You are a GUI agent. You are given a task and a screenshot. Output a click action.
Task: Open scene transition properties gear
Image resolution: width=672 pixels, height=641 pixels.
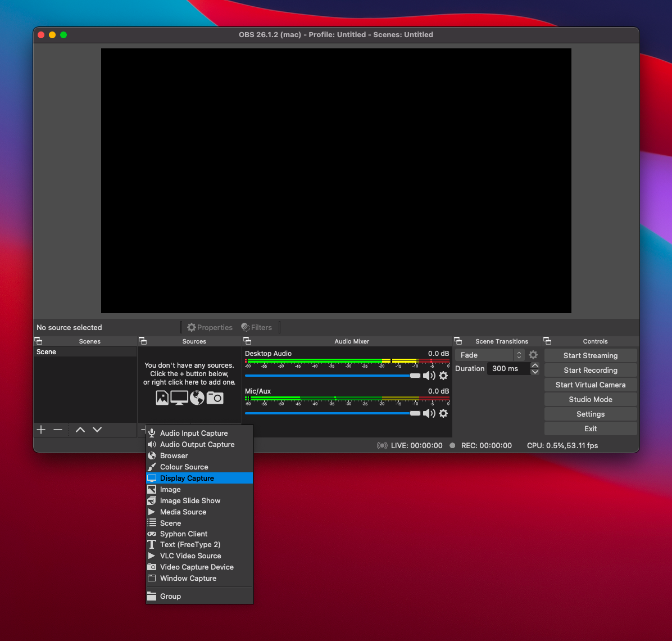tap(533, 355)
